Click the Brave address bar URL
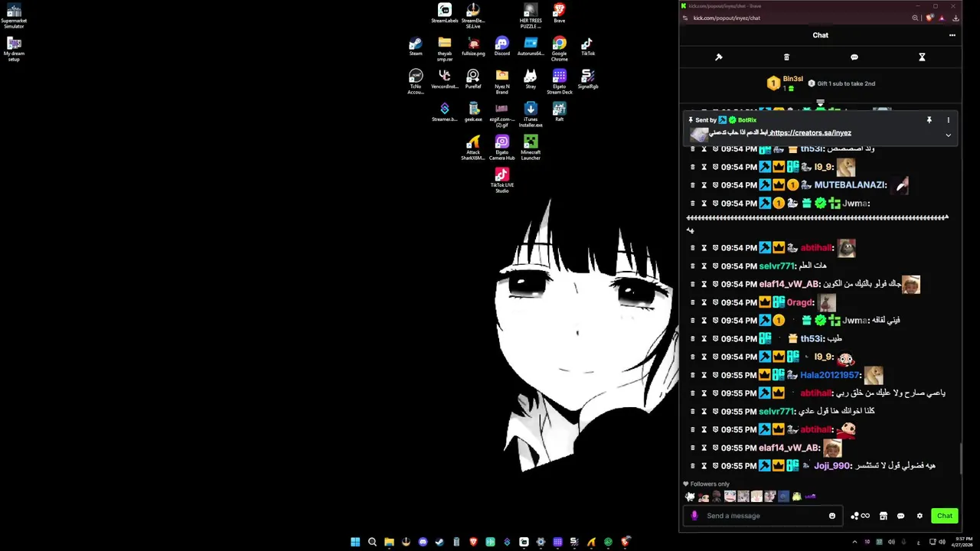The image size is (980, 551). click(x=727, y=18)
